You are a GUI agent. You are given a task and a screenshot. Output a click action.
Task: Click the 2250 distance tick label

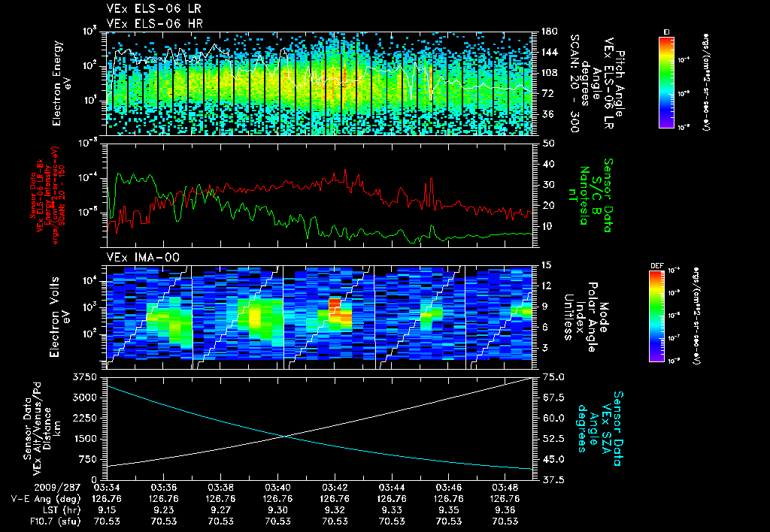(84, 418)
